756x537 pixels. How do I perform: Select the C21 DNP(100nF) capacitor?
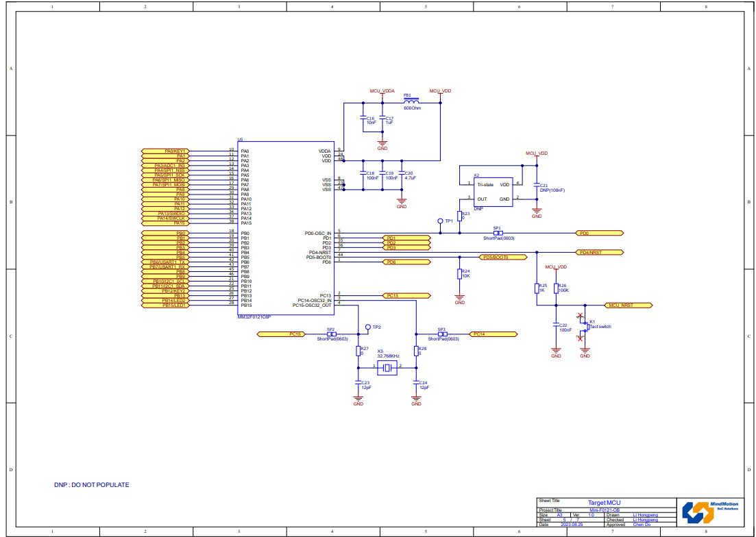(x=537, y=186)
